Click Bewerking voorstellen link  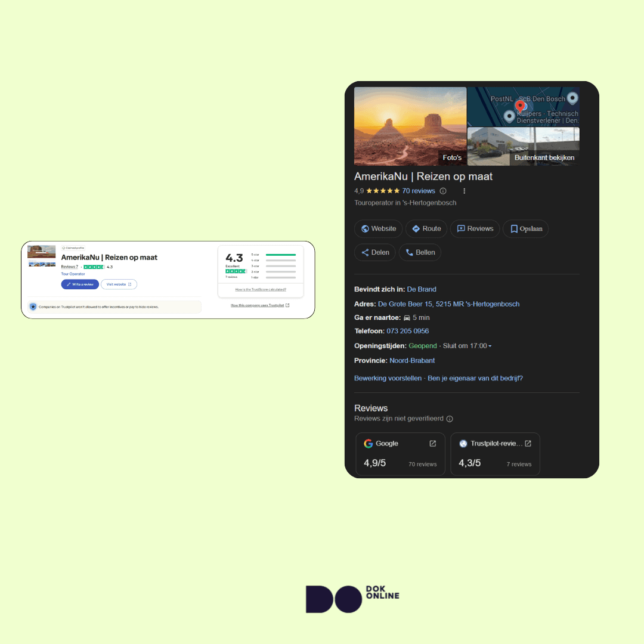tap(388, 378)
